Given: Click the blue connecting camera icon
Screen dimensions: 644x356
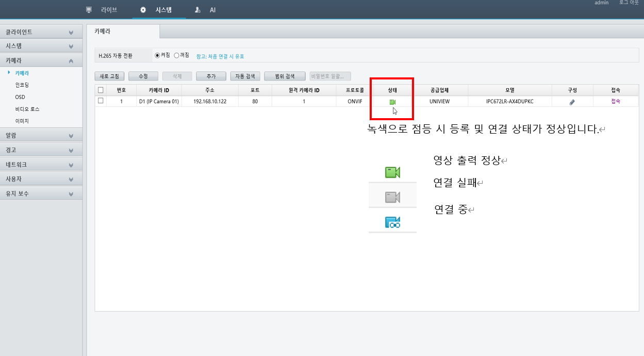Looking at the screenshot, I should click(392, 222).
